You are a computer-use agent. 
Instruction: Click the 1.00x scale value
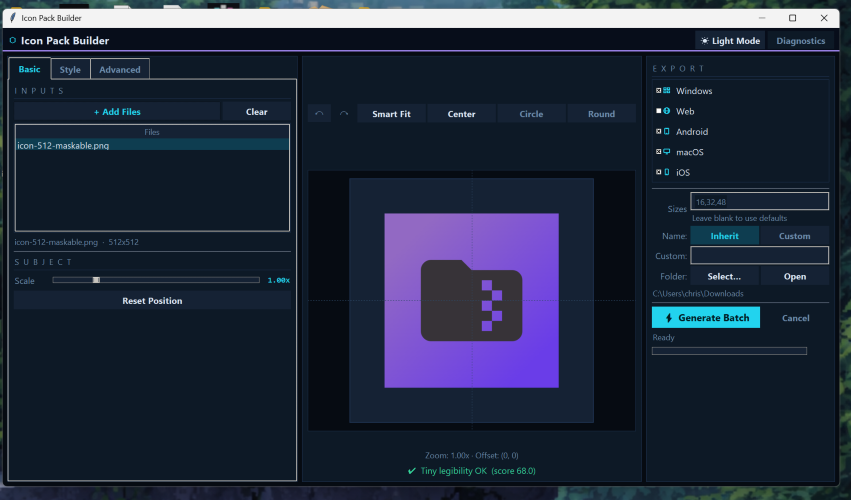(x=278, y=280)
